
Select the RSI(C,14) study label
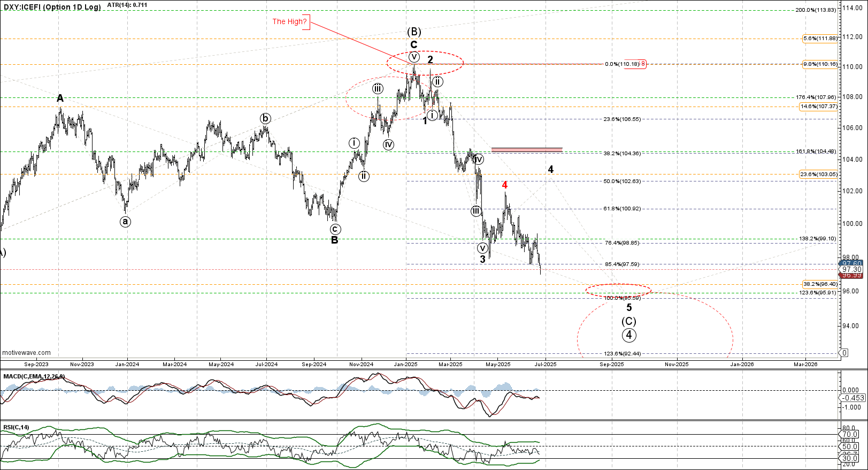[x=17, y=427]
